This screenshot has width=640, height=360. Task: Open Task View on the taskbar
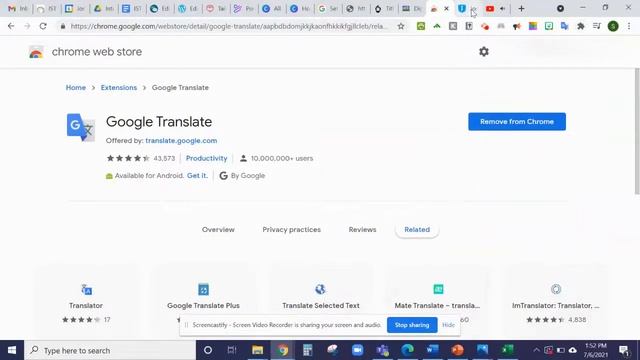click(x=232, y=350)
